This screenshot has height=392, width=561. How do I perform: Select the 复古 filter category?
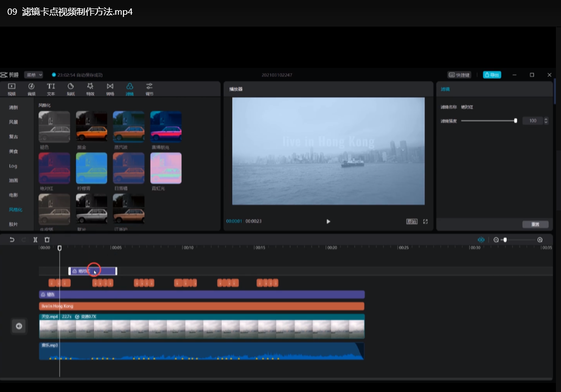[13, 137]
